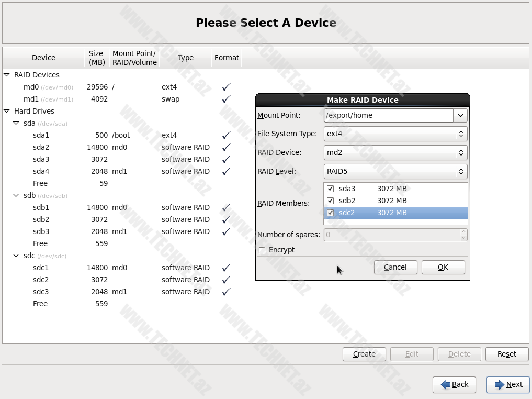
Task: Collapse the sda drive expander triangle
Action: click(16, 123)
